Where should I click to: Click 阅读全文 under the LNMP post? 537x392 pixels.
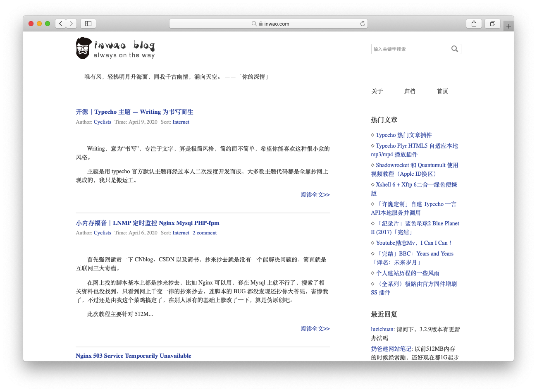pos(315,328)
